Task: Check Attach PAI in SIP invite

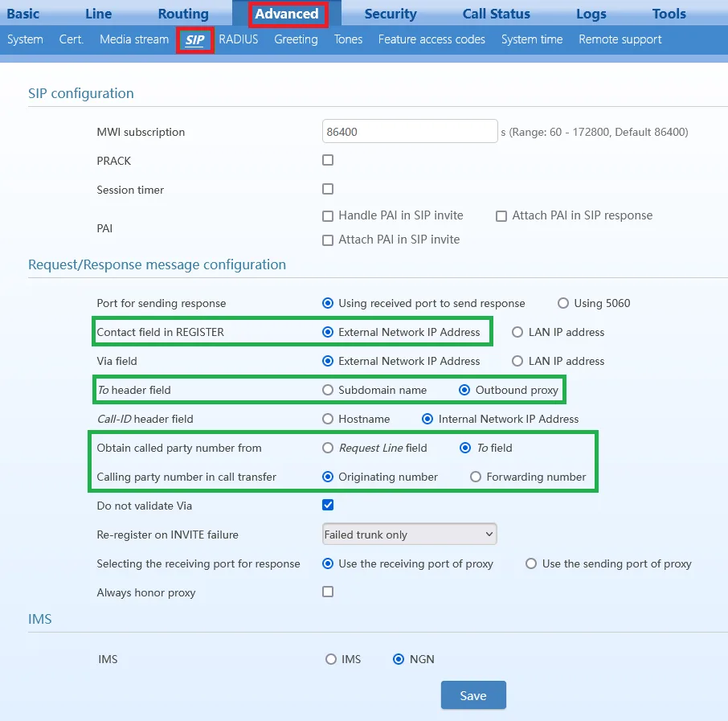Action: 328,240
